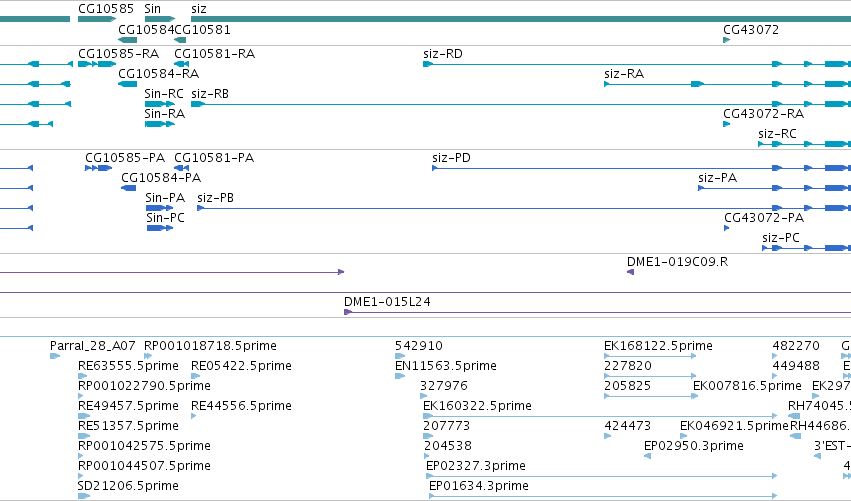This screenshot has height=501, width=851.
Task: Select the Sin gene glyph
Action: point(160,19)
